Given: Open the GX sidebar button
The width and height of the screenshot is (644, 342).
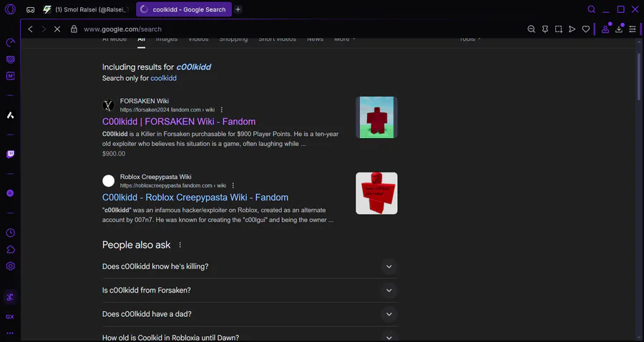Looking at the screenshot, I should point(10,316).
